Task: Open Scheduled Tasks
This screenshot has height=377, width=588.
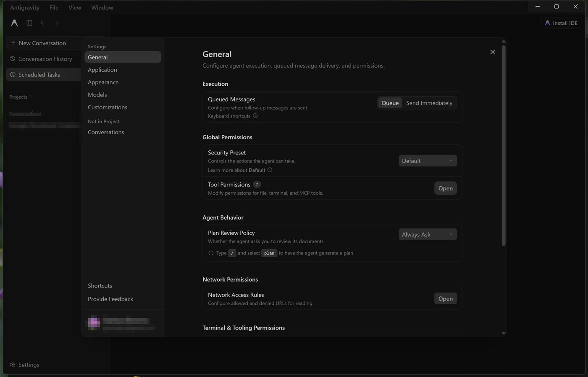Action: [44, 74]
